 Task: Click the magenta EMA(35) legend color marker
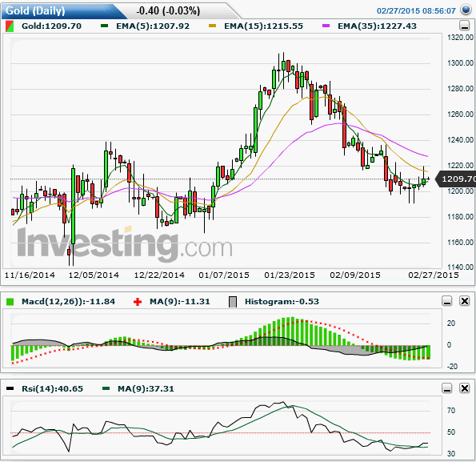click(x=326, y=26)
